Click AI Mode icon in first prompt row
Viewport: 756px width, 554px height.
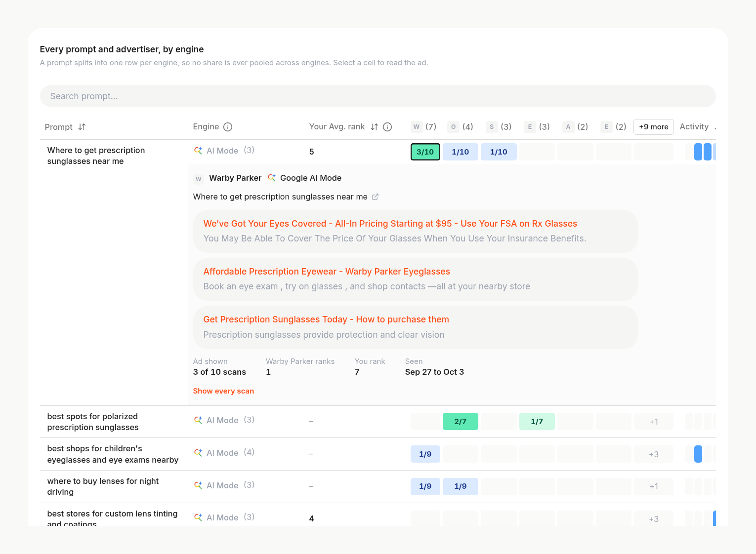point(198,151)
